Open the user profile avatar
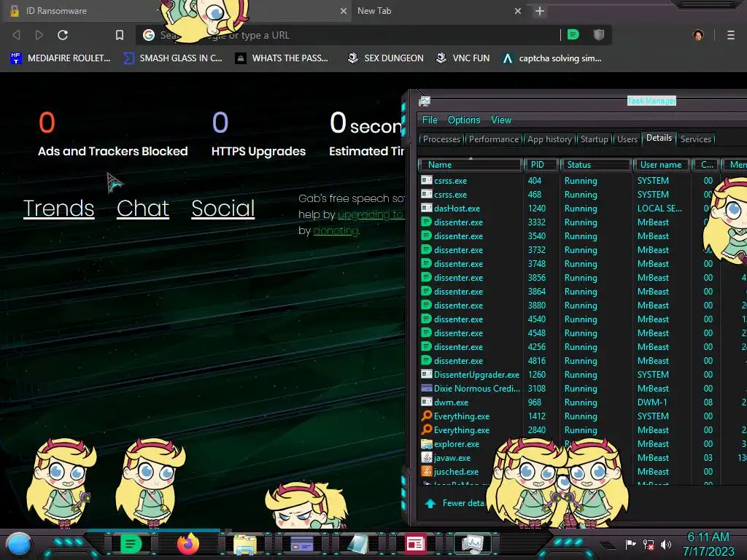Viewport: 747px width, 560px height. tap(698, 35)
